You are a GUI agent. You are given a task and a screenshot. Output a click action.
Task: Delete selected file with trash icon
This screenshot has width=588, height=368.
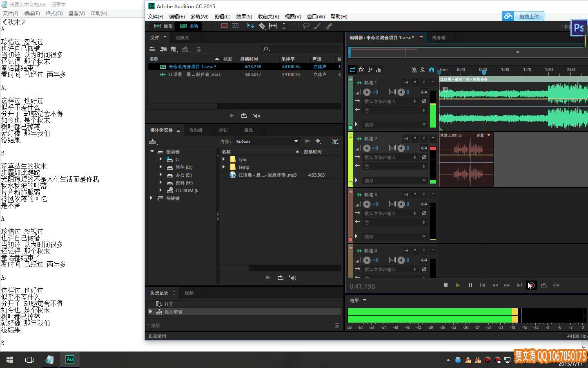(199, 49)
